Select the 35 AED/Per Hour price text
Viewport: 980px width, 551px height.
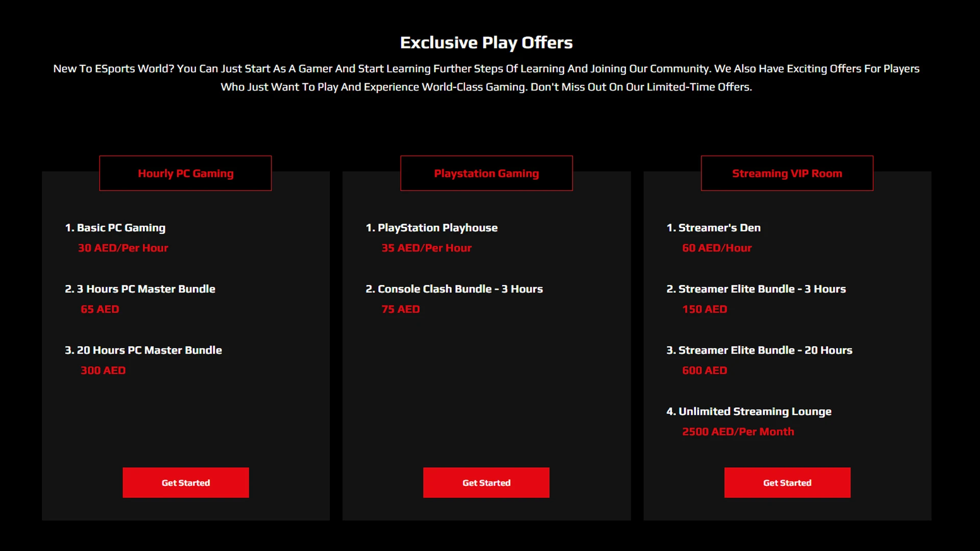(427, 248)
